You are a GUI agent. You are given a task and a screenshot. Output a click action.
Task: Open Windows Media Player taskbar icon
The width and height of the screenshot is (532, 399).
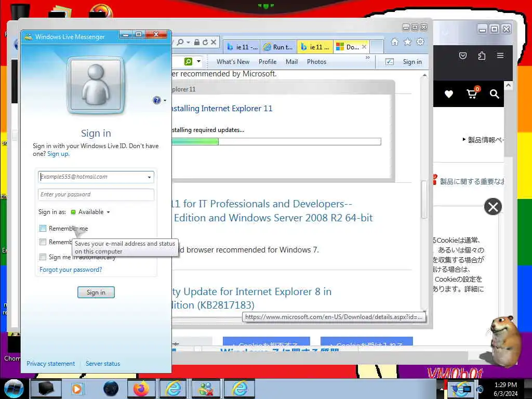coord(77,389)
